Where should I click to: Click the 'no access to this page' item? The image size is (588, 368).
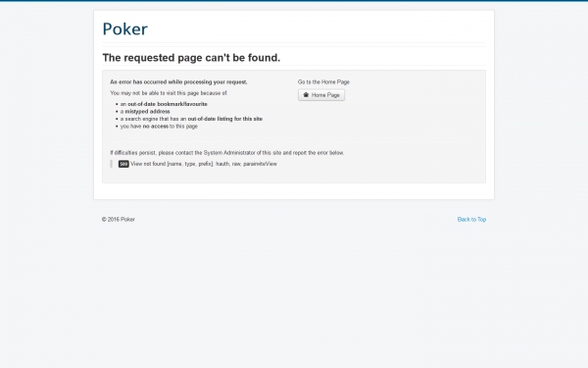[159, 127]
